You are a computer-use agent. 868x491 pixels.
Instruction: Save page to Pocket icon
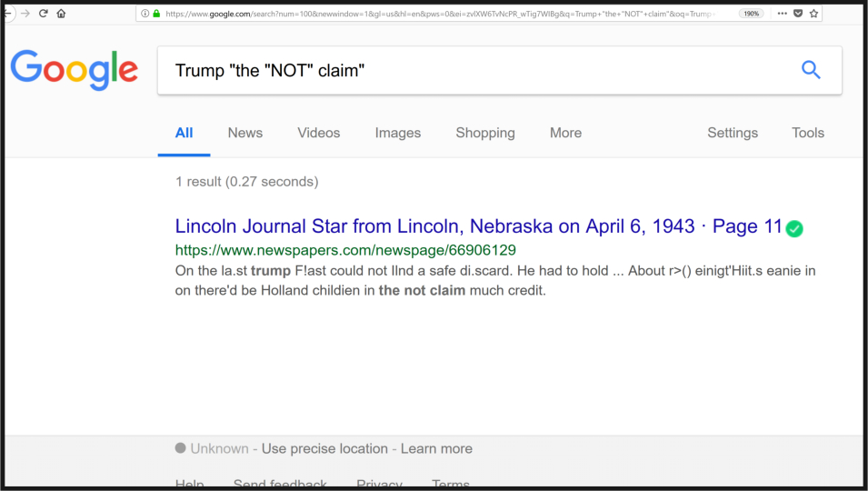click(x=798, y=14)
